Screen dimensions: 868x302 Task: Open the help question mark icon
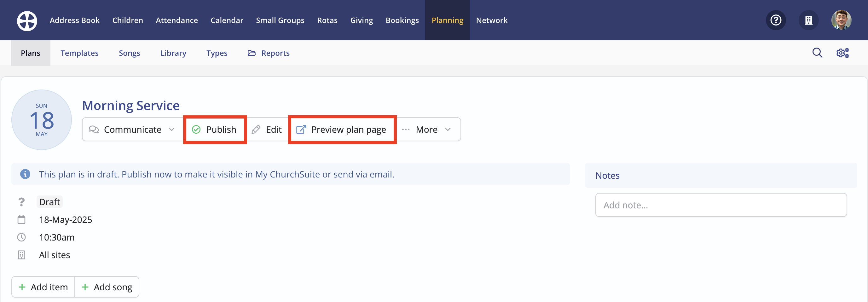[776, 20]
